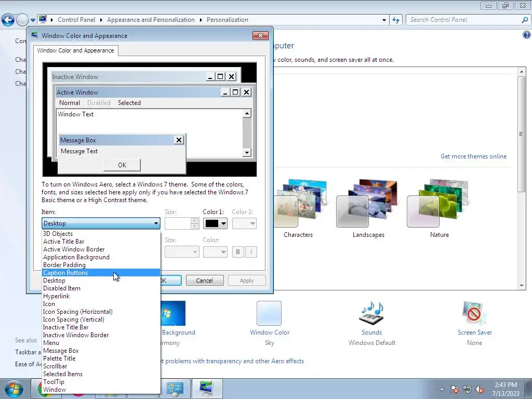
Task: Expand address bar history dropdown
Action: [x=384, y=20]
